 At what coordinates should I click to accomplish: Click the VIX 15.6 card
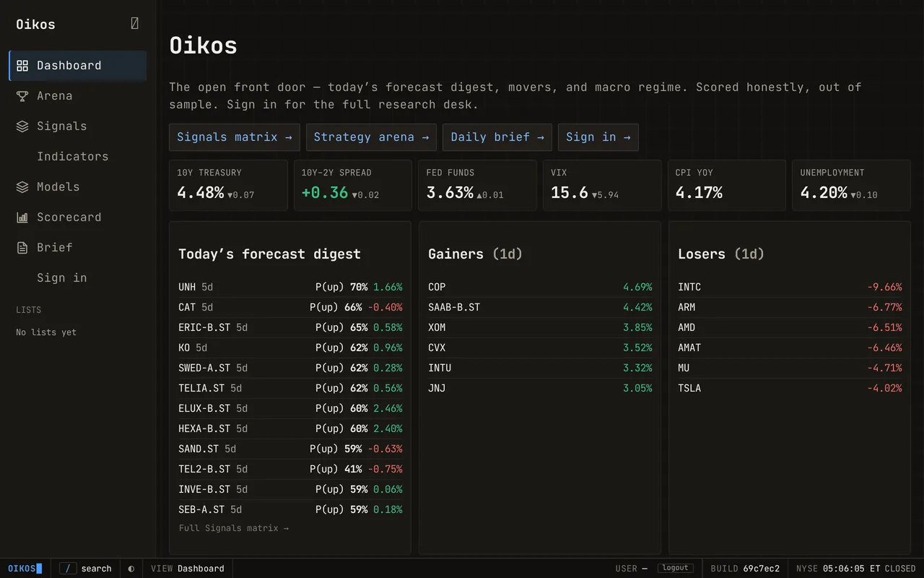click(x=602, y=185)
